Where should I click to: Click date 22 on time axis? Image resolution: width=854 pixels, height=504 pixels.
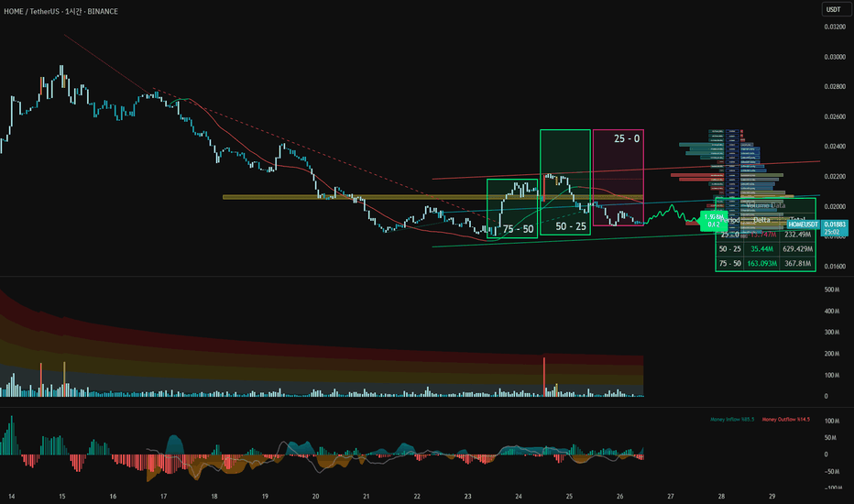(417, 497)
